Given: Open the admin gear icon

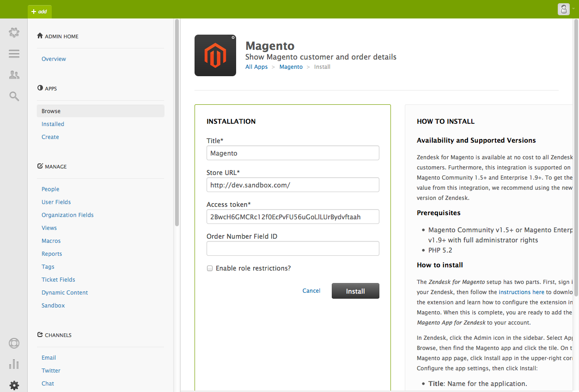Looking at the screenshot, I should click(14, 385).
